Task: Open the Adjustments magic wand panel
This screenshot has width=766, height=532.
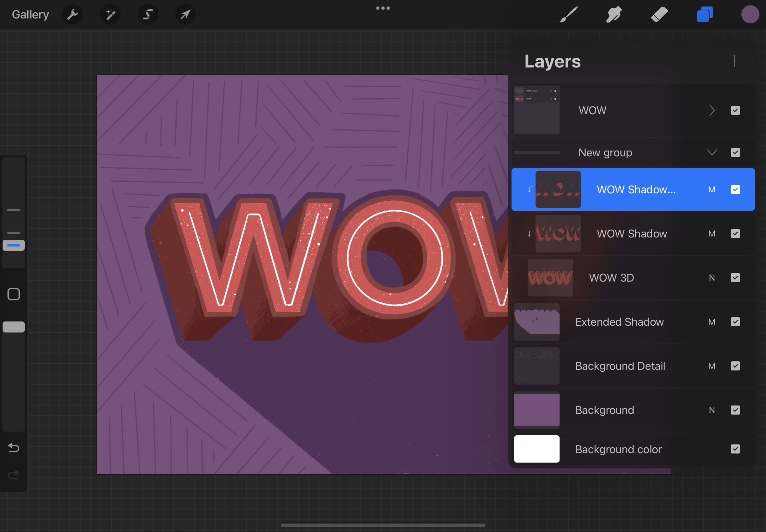Action: tap(110, 14)
